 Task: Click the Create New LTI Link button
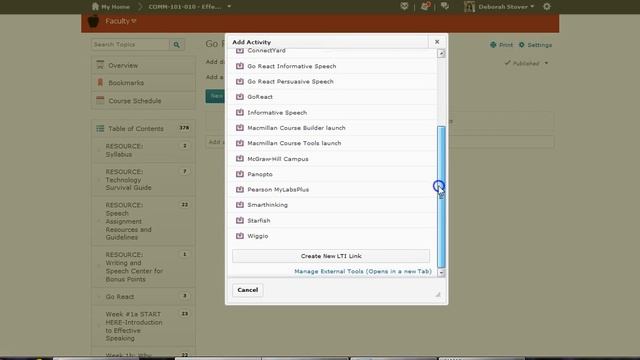click(x=331, y=256)
